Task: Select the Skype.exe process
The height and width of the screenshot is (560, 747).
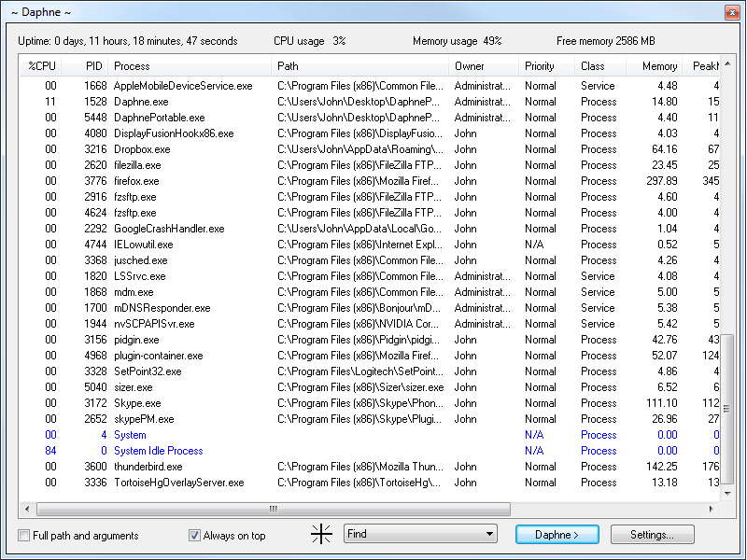Action: pos(137,403)
